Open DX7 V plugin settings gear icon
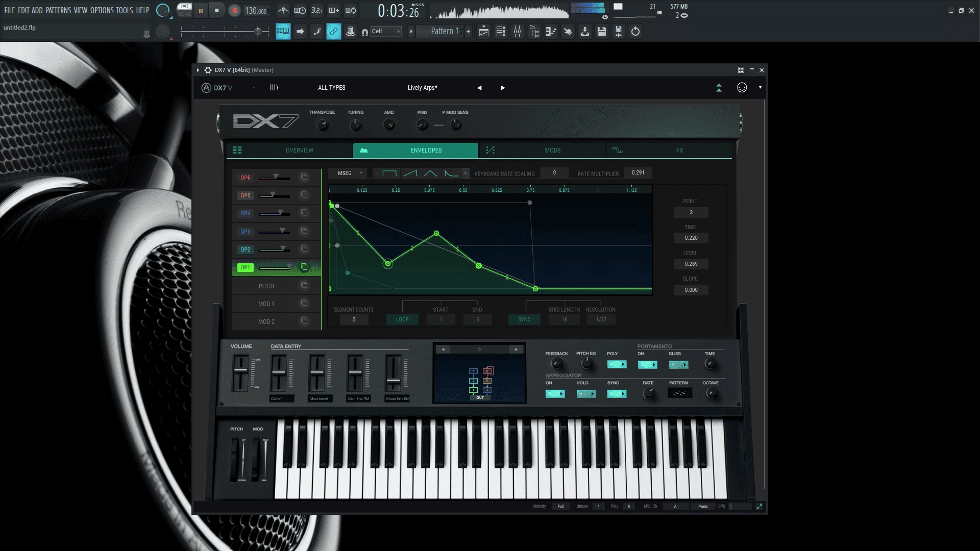The height and width of the screenshot is (551, 980). 208,70
